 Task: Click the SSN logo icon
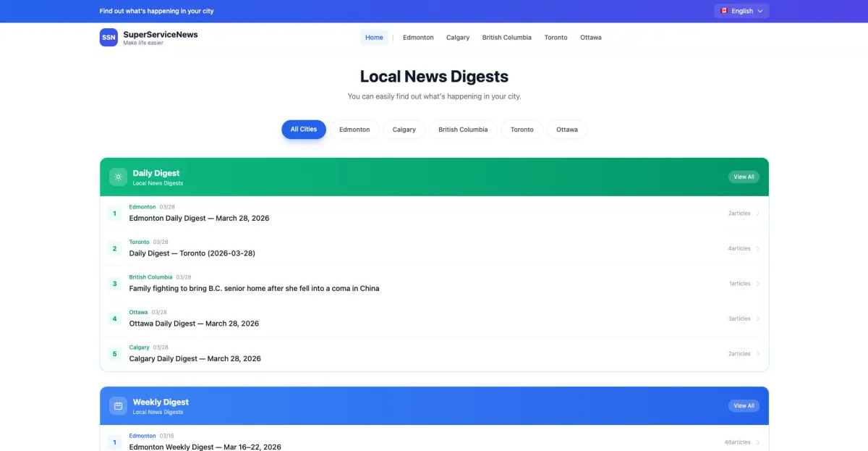[109, 36]
